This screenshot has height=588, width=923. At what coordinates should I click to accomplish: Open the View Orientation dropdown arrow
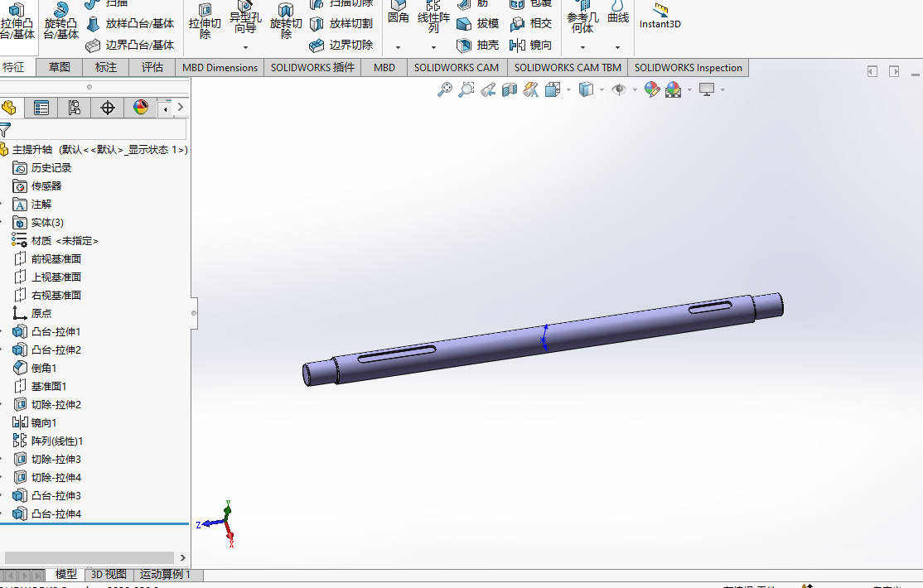click(x=568, y=90)
